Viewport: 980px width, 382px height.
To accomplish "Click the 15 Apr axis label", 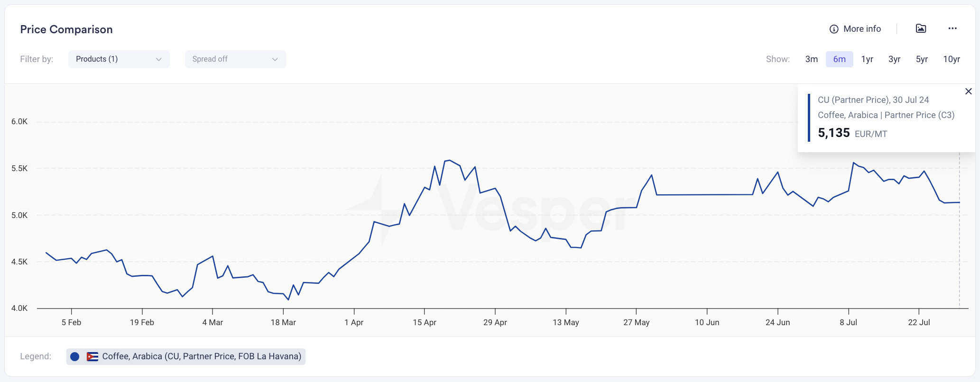I will click(x=424, y=322).
